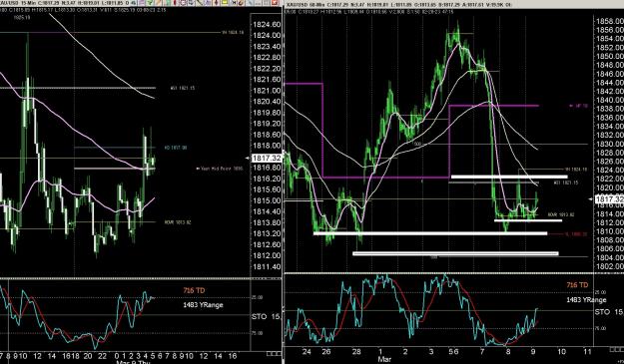The height and width of the screenshot is (364, 624).
Task: Click the HI 1824.18 label on 60-min chart
Action: (x=576, y=170)
